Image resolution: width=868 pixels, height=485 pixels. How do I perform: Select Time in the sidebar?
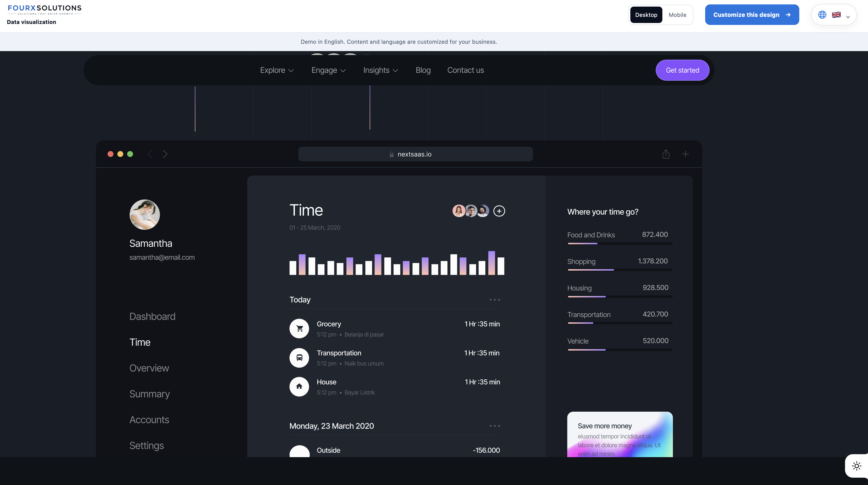click(140, 342)
